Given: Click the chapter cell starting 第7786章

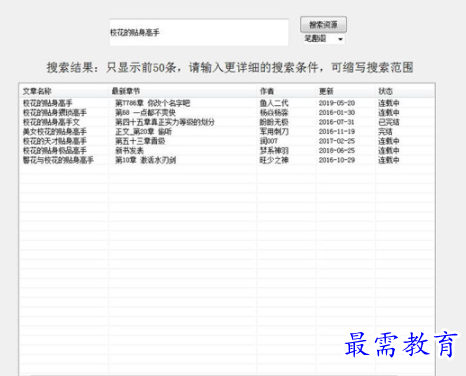Looking at the screenshot, I should point(152,103).
